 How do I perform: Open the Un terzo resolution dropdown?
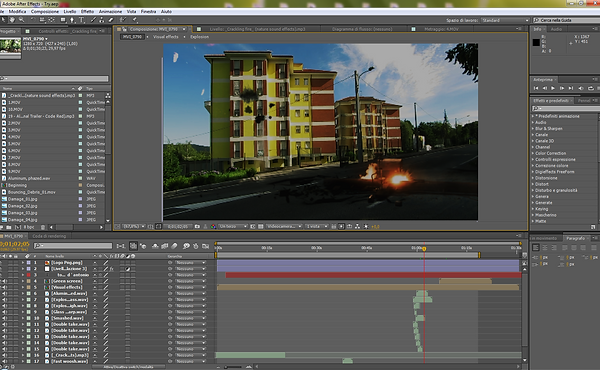point(233,227)
